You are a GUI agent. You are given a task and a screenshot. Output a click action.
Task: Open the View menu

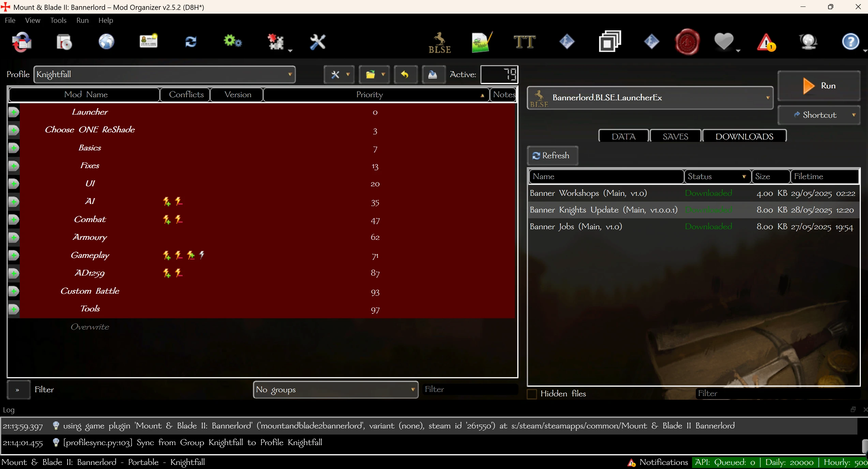click(x=33, y=20)
